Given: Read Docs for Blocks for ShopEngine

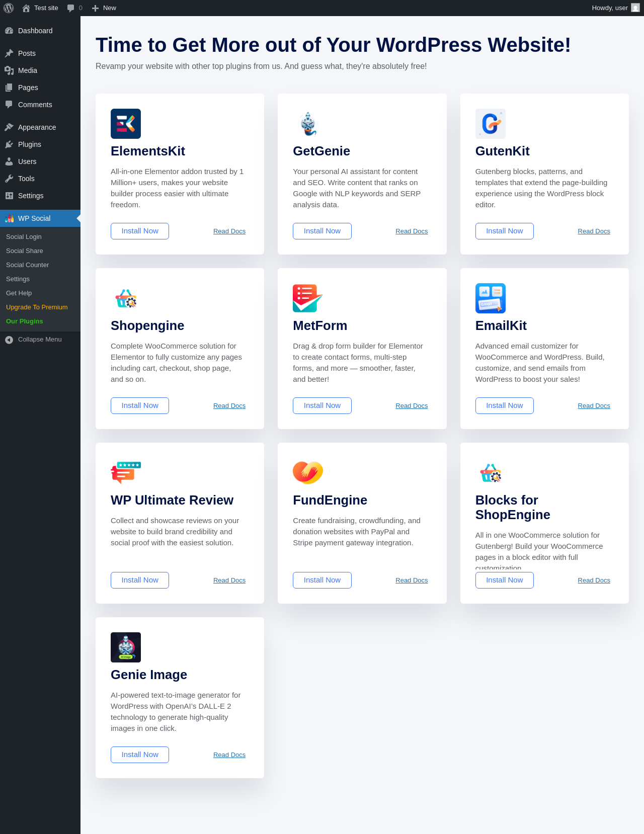Looking at the screenshot, I should (594, 580).
